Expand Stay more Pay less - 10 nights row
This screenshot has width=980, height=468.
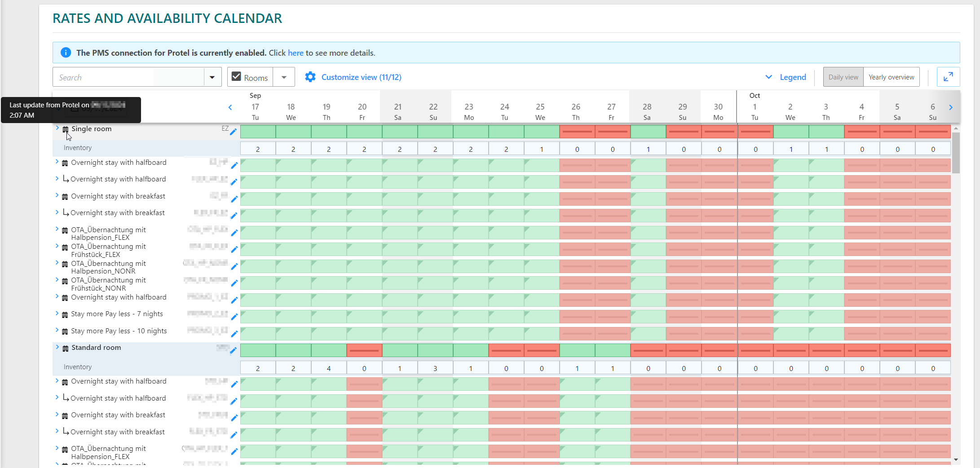(x=57, y=330)
